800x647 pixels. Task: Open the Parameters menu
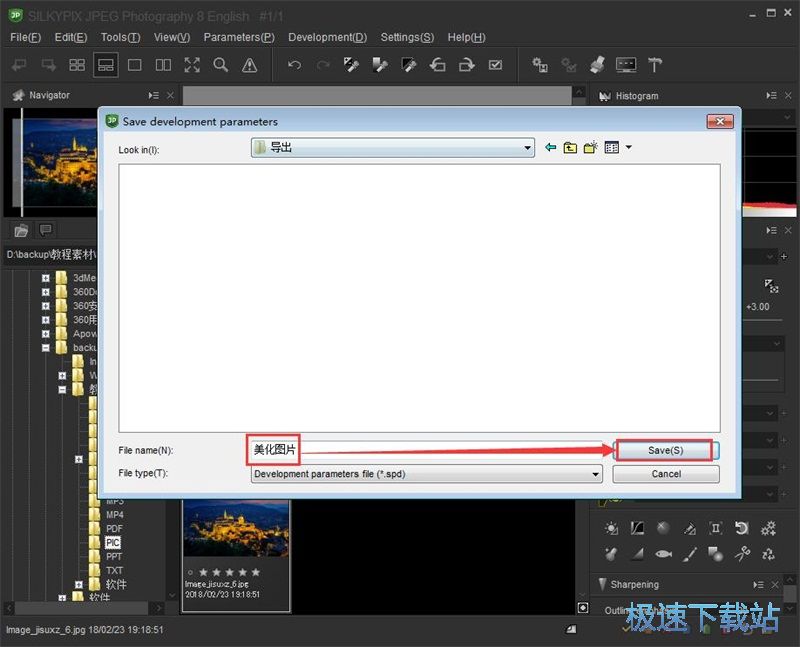(239, 37)
